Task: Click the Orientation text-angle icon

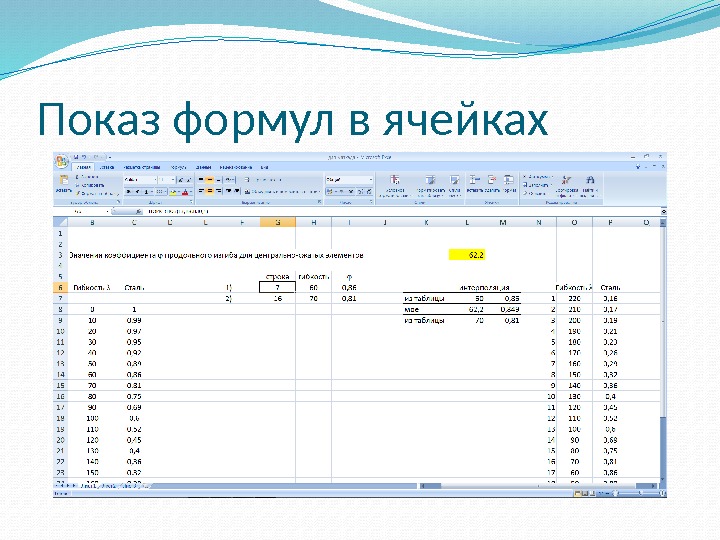Action: coord(230,180)
